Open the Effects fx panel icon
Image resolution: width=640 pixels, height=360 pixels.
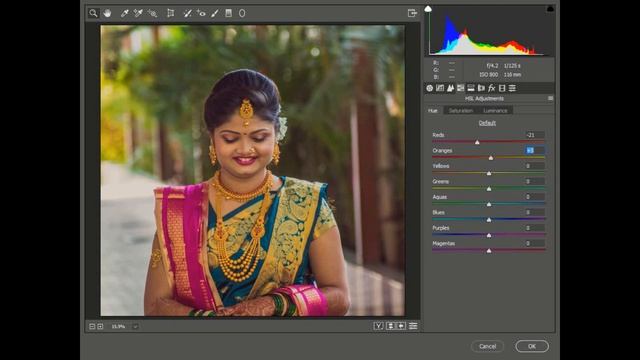pyautogui.click(x=491, y=88)
